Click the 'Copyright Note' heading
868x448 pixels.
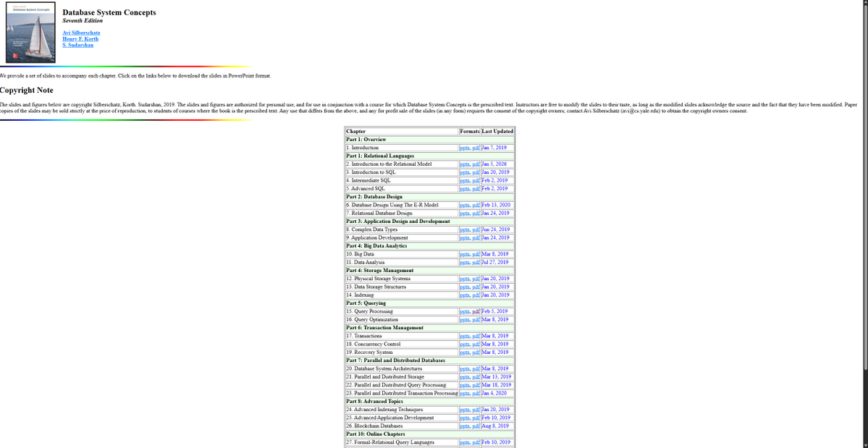(27, 90)
